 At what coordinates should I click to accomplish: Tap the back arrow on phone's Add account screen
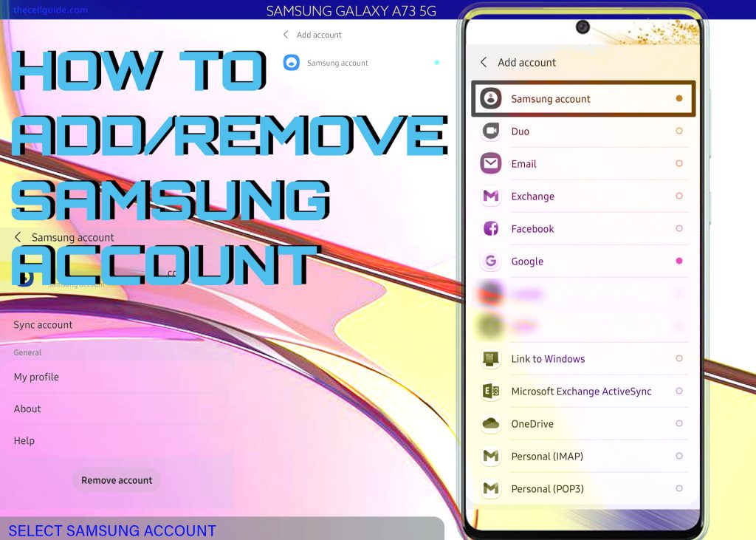(483, 62)
